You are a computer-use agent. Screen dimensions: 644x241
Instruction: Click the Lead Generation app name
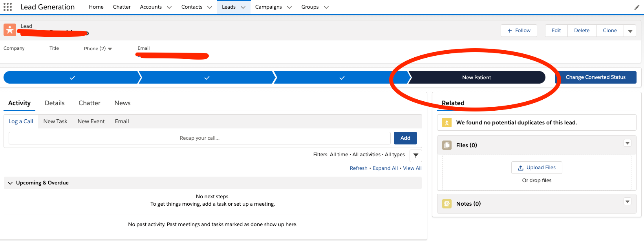tap(48, 7)
